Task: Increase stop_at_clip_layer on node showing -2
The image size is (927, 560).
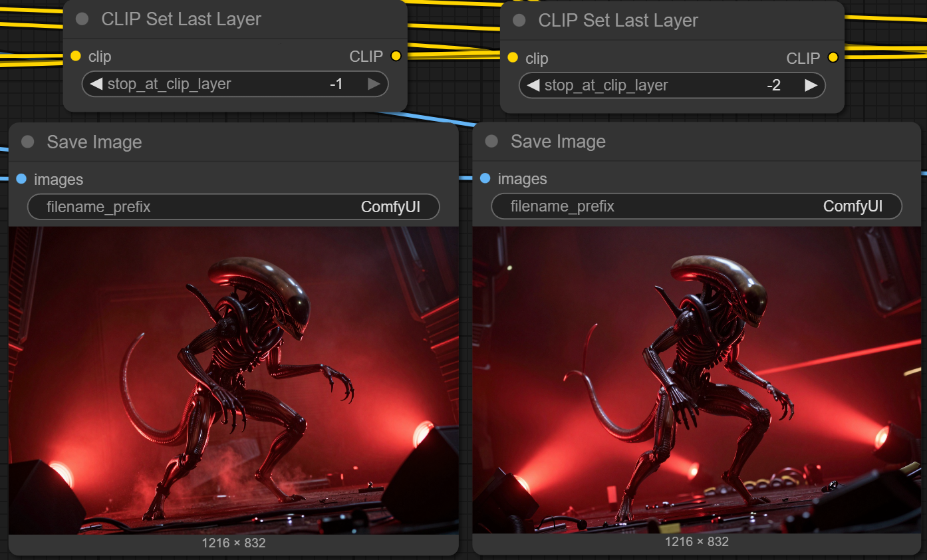Action: [811, 85]
